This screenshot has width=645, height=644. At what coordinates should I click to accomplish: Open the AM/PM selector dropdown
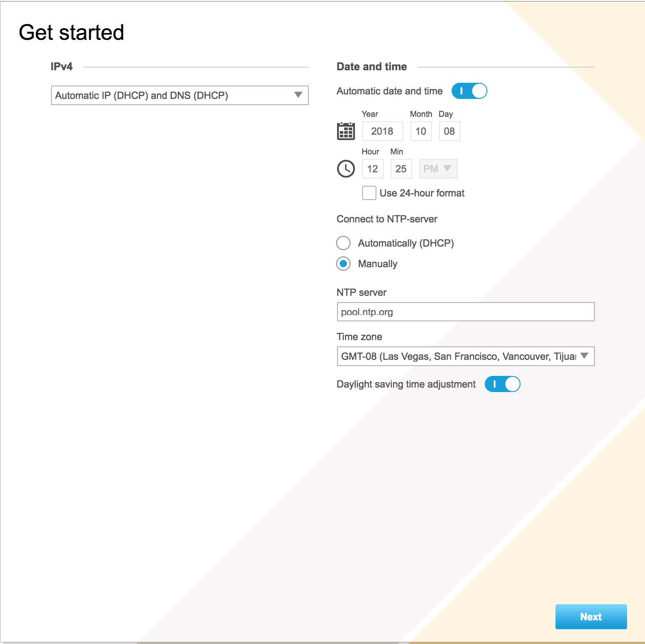coord(438,169)
